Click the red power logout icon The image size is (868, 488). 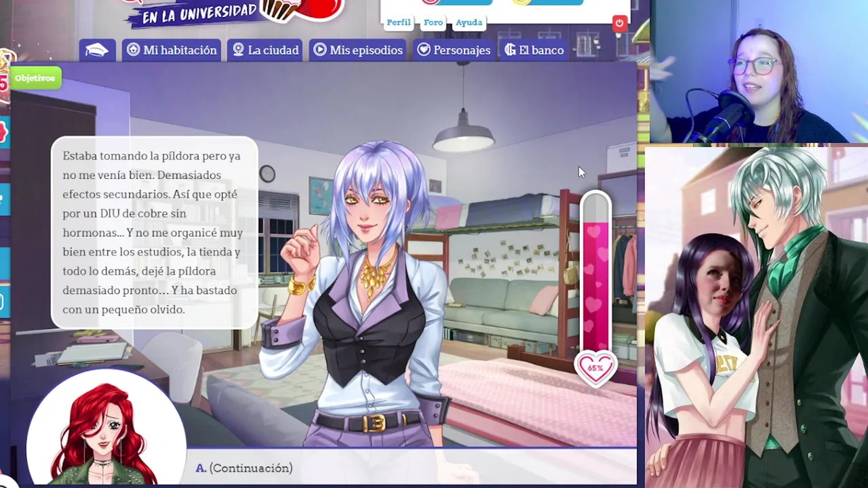619,24
